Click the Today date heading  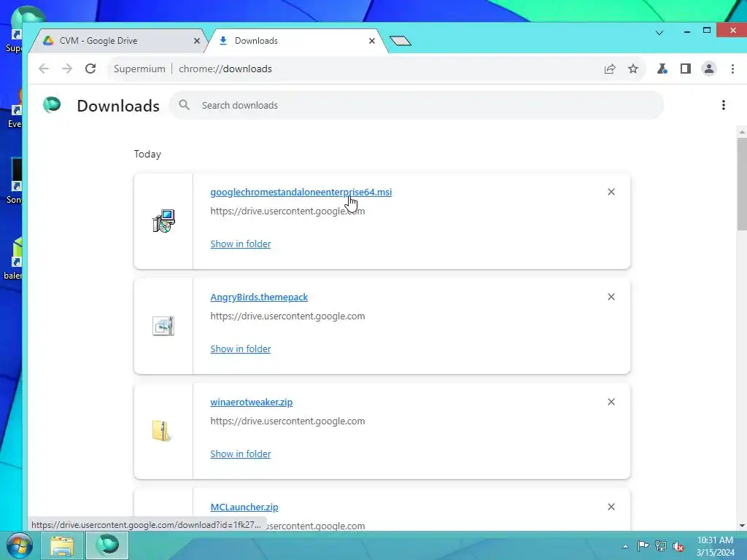coord(147,155)
